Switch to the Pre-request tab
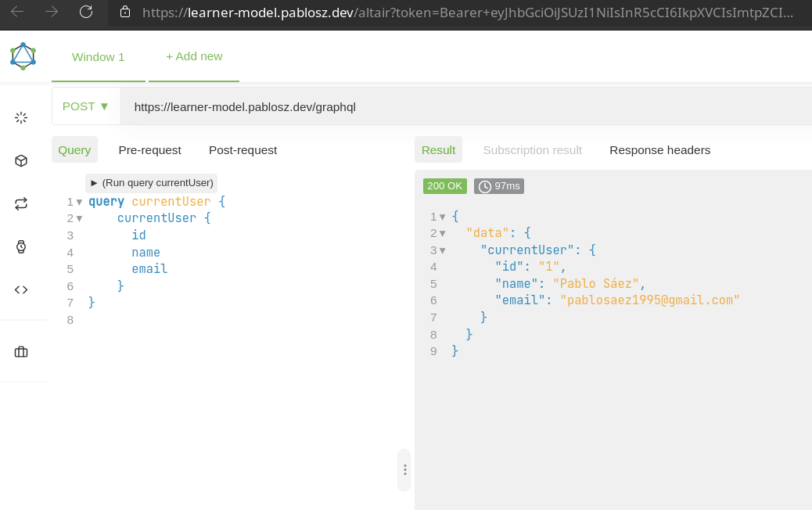The image size is (812, 510). tap(149, 150)
